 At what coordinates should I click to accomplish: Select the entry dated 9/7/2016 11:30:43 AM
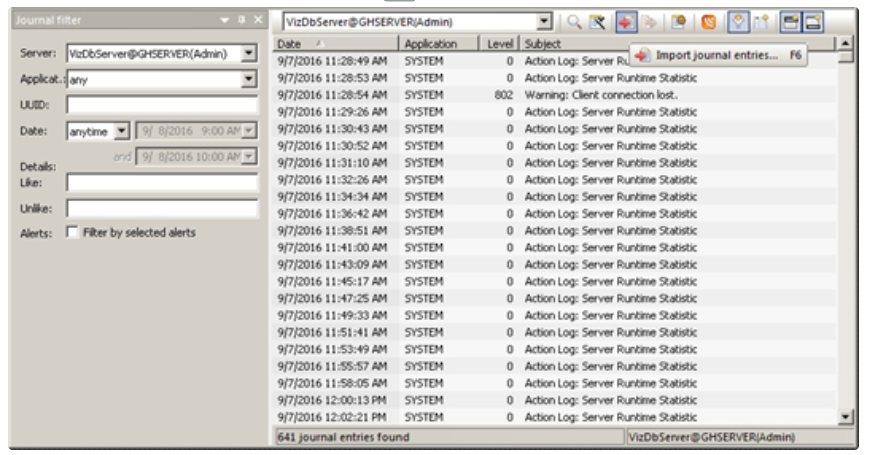[x=555, y=128]
